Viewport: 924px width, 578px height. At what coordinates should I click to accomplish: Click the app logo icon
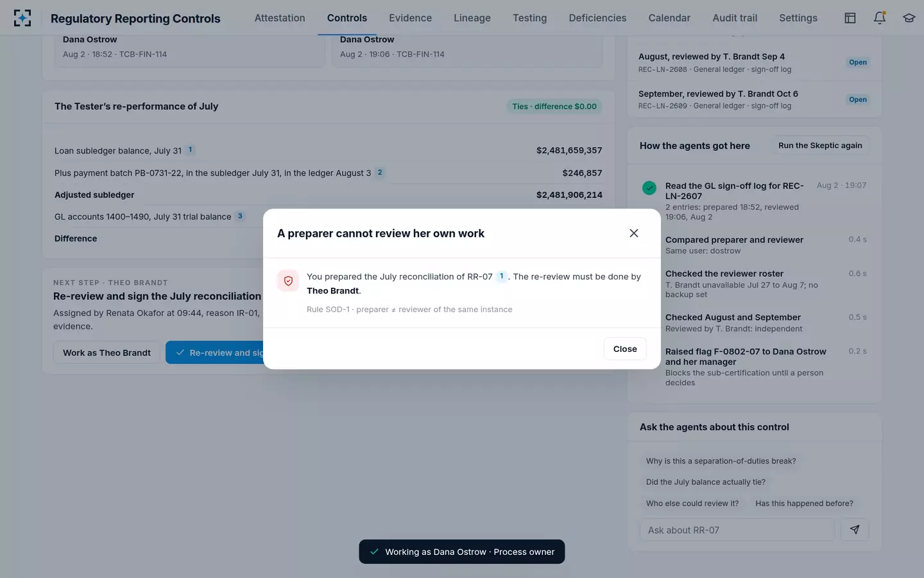(x=22, y=18)
